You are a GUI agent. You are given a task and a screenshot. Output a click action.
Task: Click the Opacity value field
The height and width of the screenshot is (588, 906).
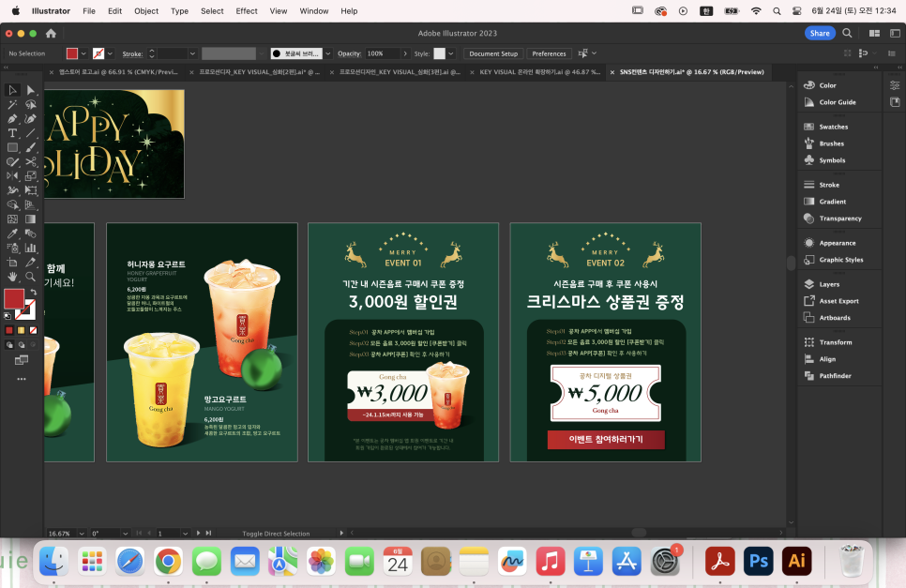383,53
